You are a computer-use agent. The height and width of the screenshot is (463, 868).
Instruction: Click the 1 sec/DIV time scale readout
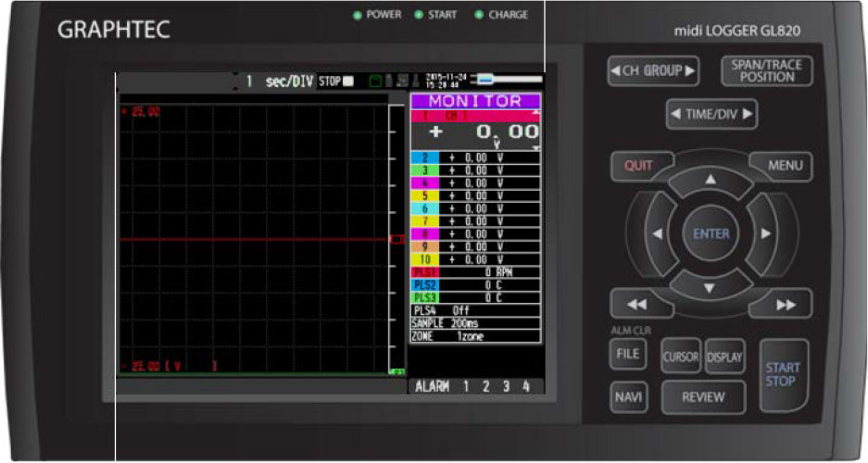[x=280, y=81]
